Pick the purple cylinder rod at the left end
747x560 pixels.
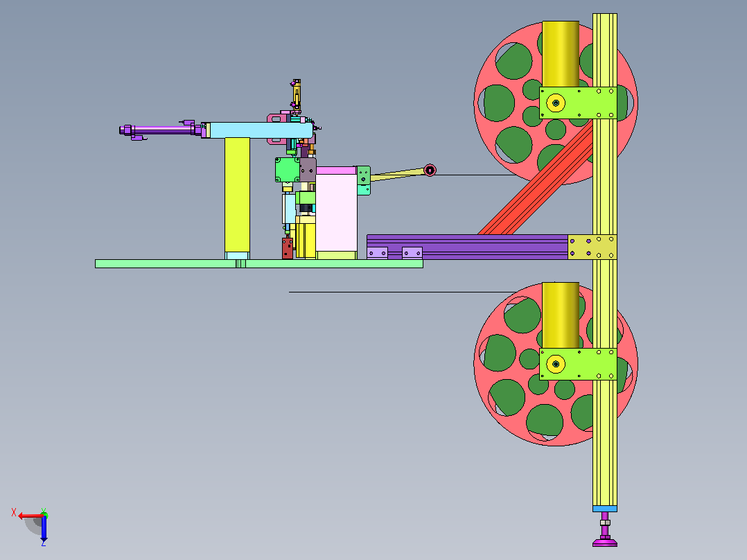(x=162, y=130)
